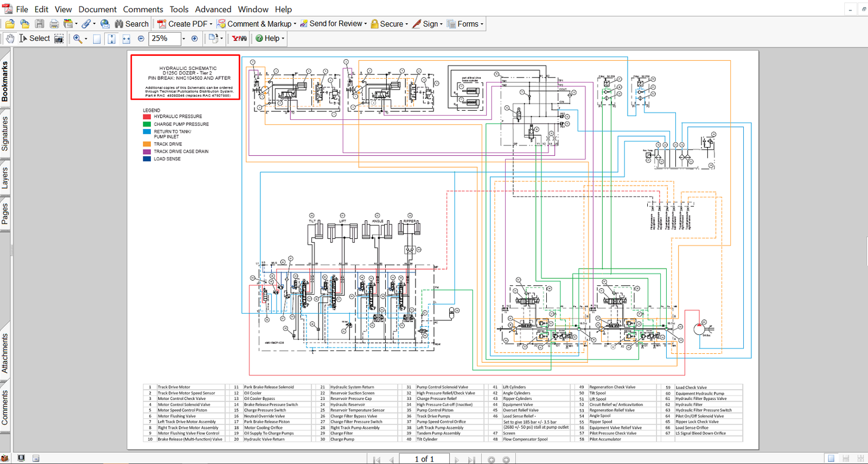
Task: Click the page number field showing 1 of 1
Action: [424, 459]
